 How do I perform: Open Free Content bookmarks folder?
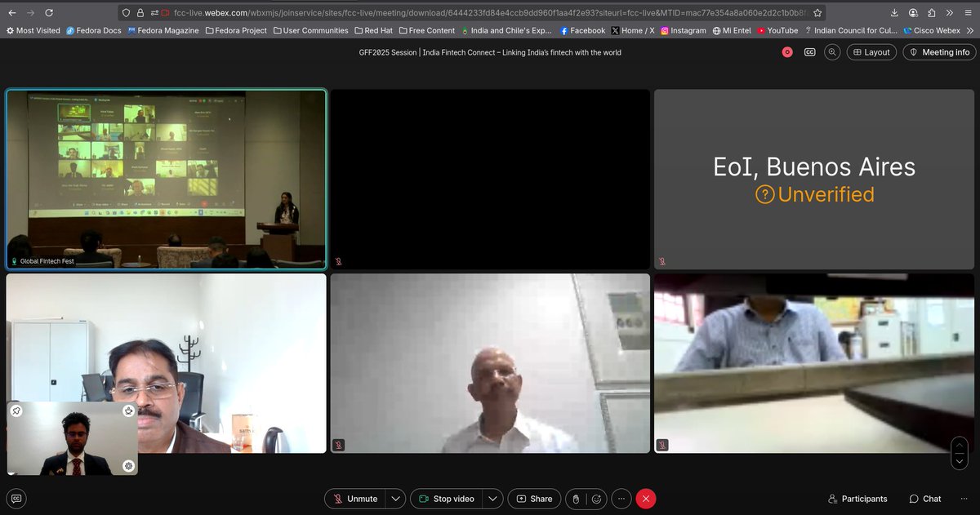click(426, 30)
